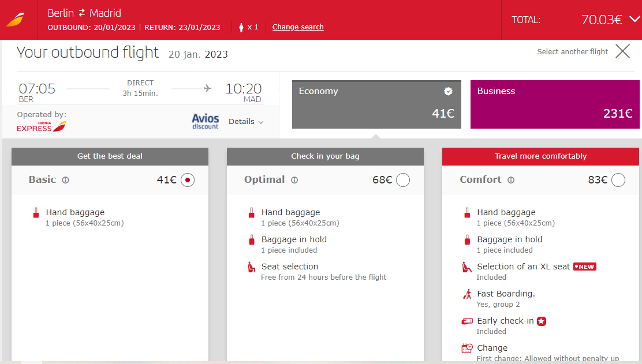
Task: Select the Optimal 68€ fare radio button
Action: [403, 180]
